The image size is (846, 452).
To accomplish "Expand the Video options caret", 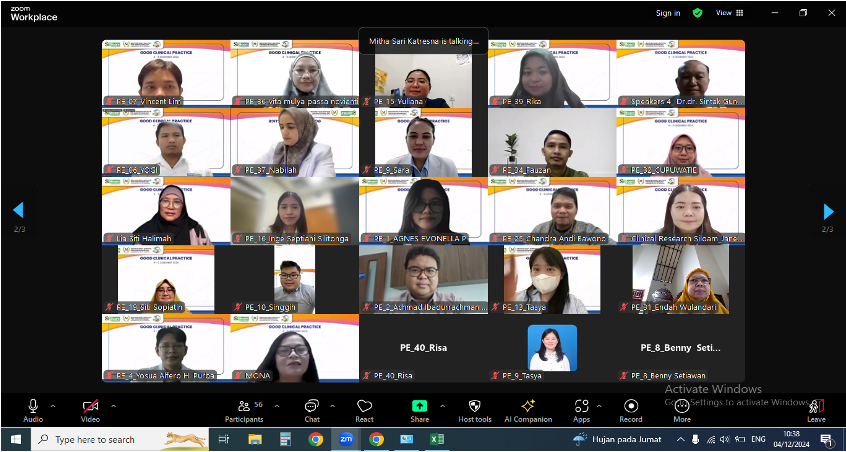I will point(112,406).
